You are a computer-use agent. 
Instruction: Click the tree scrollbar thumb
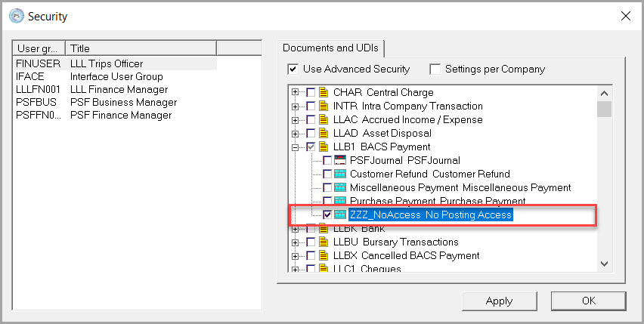tap(604, 109)
